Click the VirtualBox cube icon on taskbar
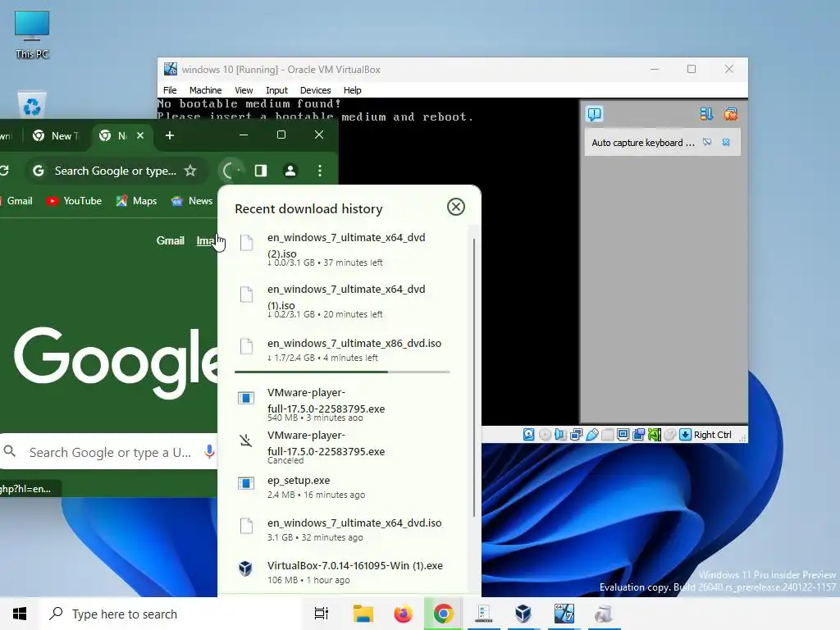 point(523,614)
